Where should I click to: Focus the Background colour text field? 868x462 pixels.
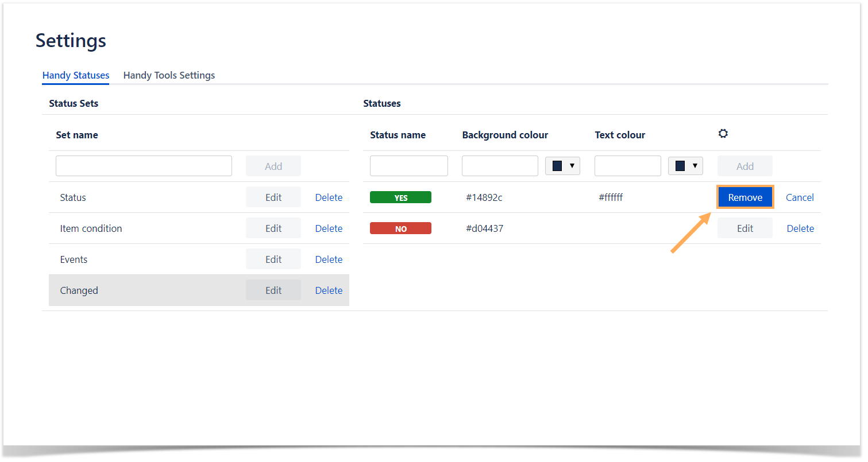pyautogui.click(x=500, y=166)
